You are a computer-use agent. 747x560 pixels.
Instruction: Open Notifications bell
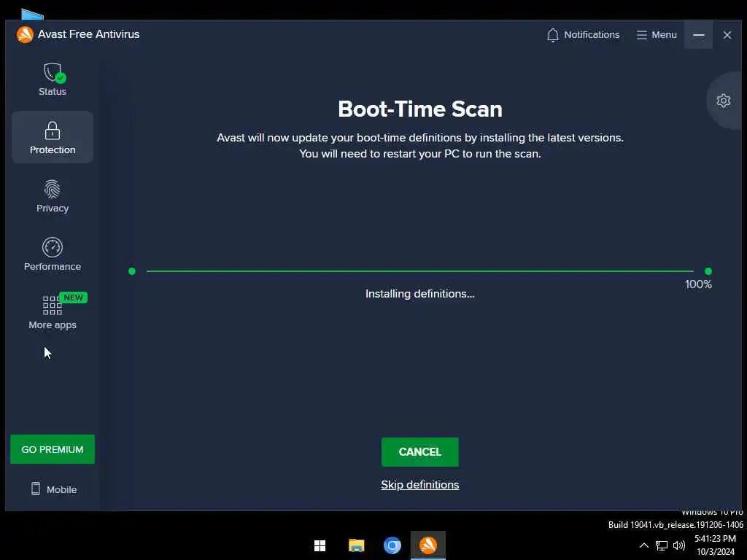pos(583,35)
